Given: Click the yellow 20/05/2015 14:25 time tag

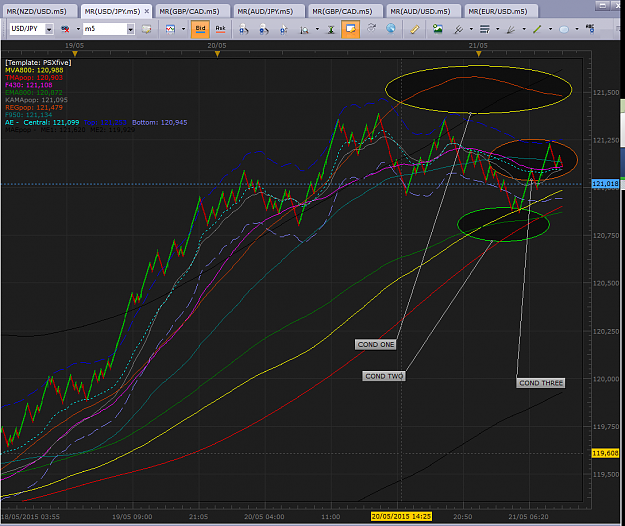Looking at the screenshot, I should pos(401,516).
